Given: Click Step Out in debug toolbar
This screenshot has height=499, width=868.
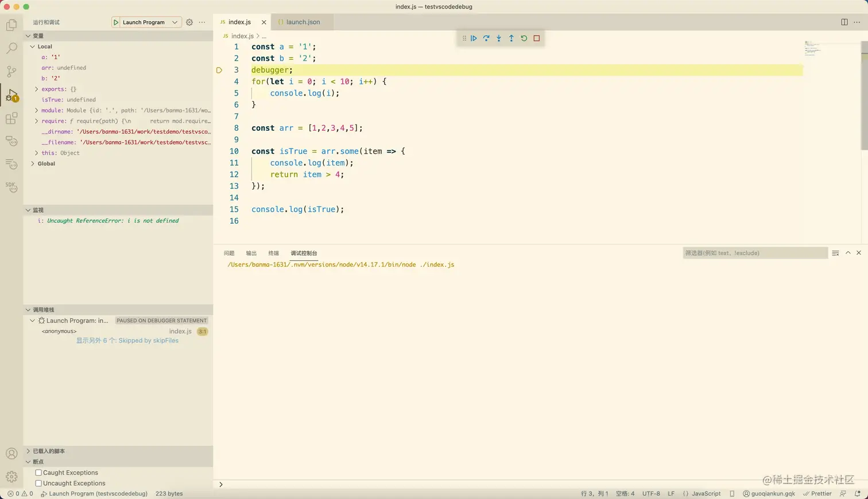Looking at the screenshot, I should 511,38.
